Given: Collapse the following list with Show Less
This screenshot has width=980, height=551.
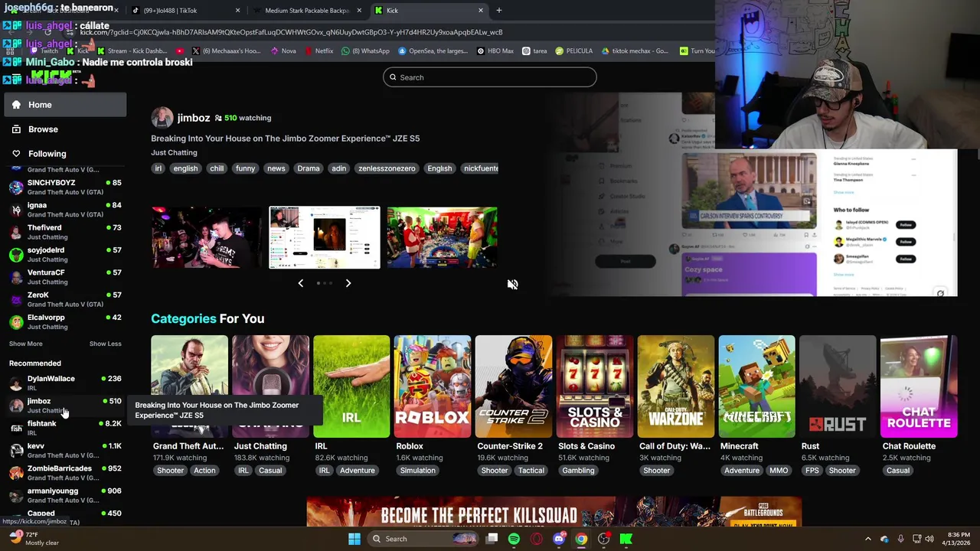Looking at the screenshot, I should 105,344.
